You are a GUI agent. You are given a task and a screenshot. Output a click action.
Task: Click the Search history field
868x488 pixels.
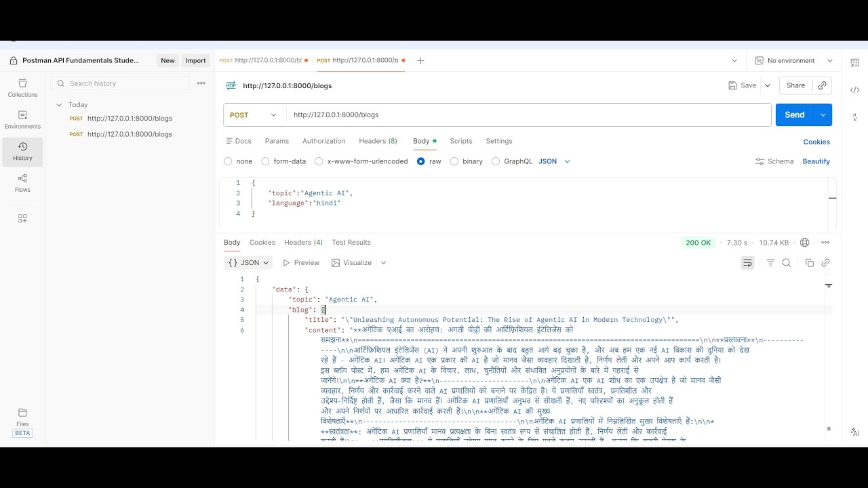pos(121,83)
